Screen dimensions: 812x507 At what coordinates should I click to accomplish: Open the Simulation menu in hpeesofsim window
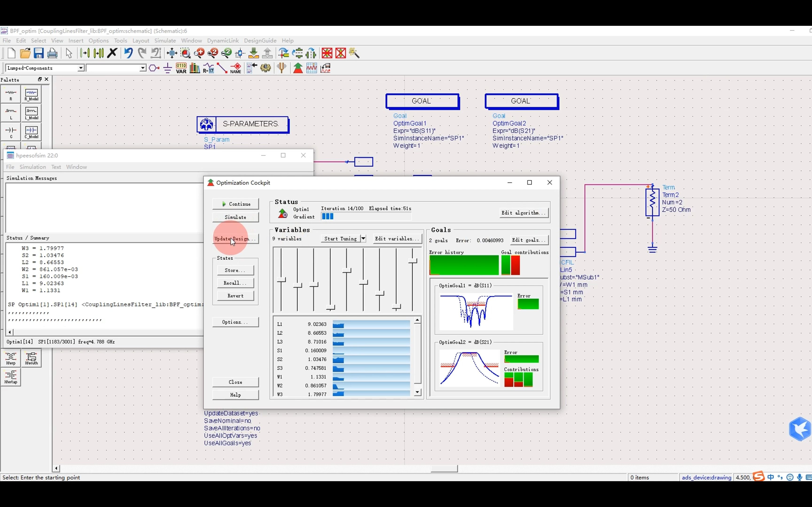(x=33, y=167)
